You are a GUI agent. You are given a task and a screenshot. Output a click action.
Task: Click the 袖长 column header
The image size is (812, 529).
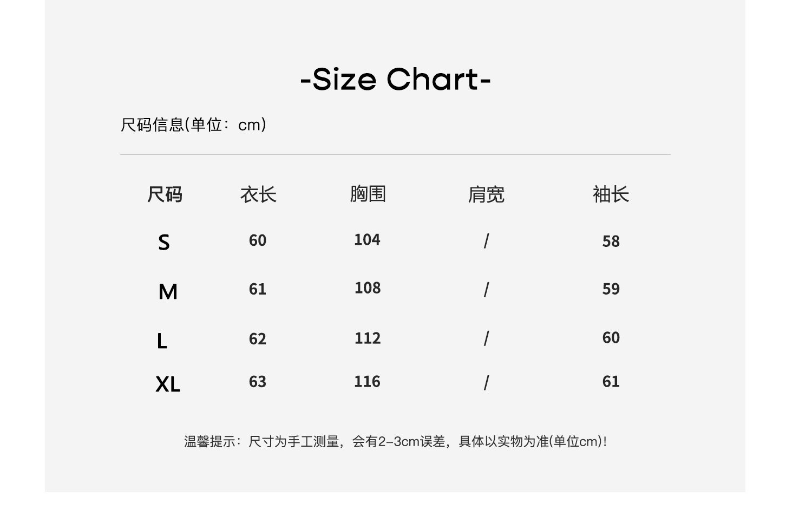tap(611, 194)
